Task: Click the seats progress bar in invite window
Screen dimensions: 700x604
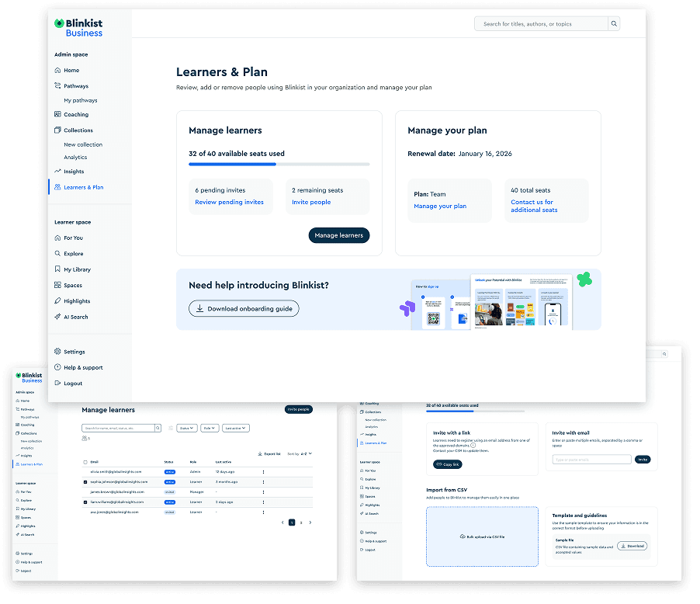Action: point(476,411)
